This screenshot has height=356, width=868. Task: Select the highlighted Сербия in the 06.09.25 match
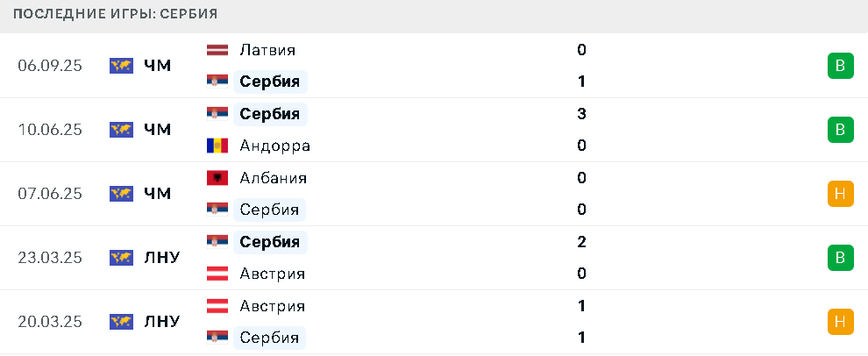[270, 82]
